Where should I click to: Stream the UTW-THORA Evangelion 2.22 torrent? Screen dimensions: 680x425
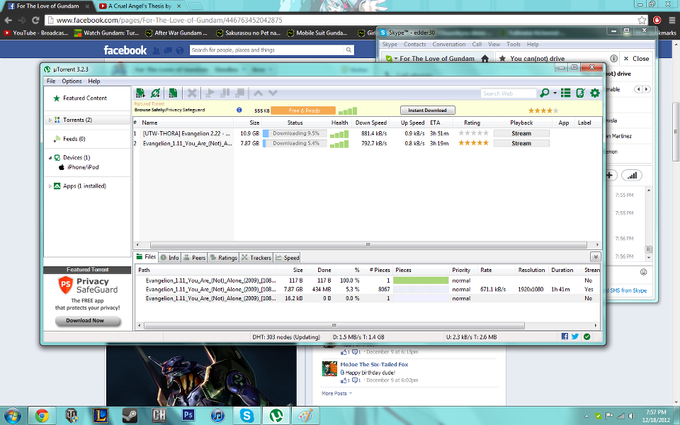521,133
